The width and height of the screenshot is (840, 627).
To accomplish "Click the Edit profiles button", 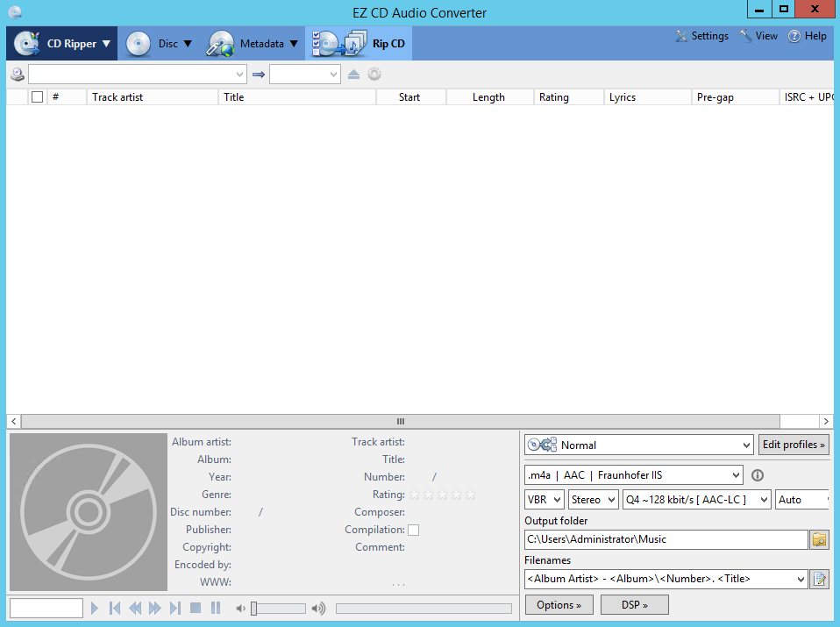I will 794,445.
